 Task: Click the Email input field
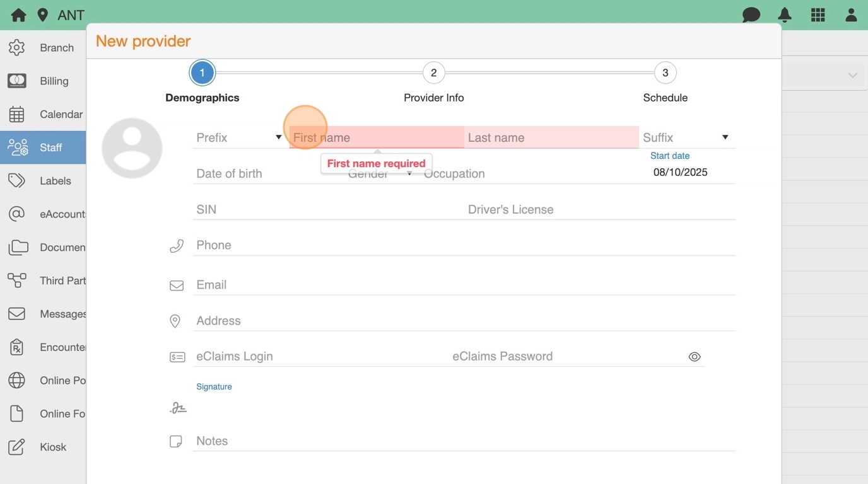pos(464,285)
